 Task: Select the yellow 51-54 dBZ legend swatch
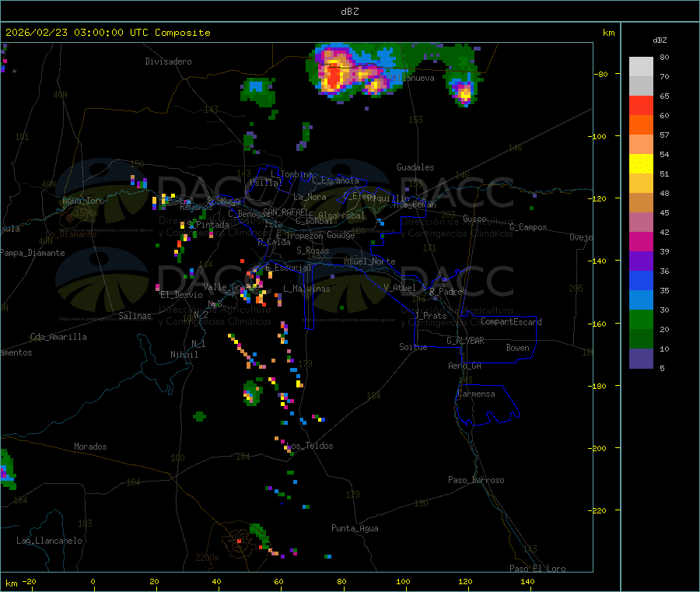click(641, 164)
